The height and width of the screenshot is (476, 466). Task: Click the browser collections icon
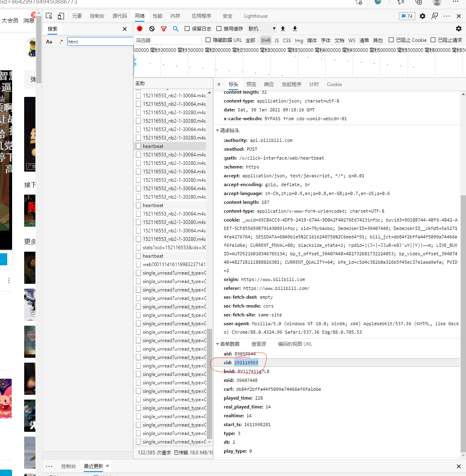click(x=419, y=2)
